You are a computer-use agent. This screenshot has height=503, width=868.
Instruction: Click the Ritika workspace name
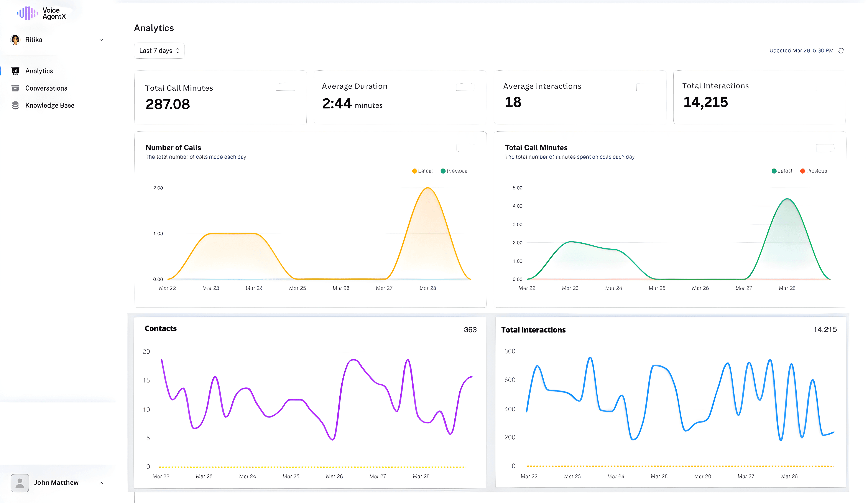click(x=34, y=40)
